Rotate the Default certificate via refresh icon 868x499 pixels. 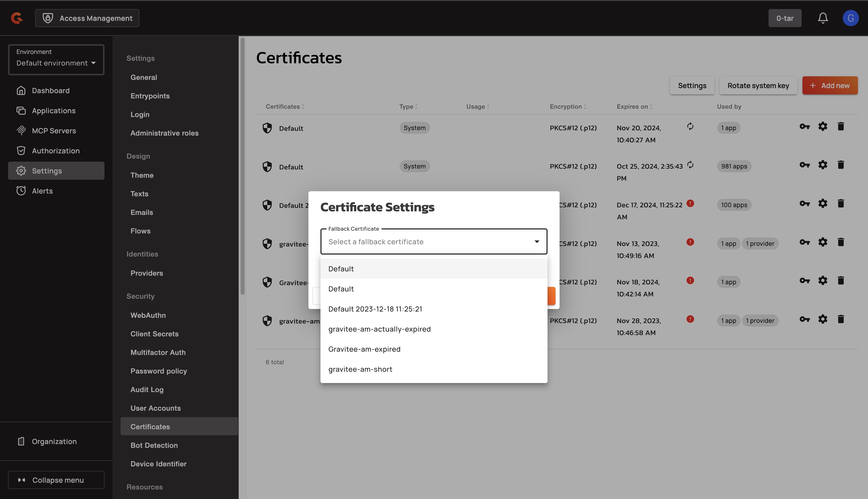point(690,126)
